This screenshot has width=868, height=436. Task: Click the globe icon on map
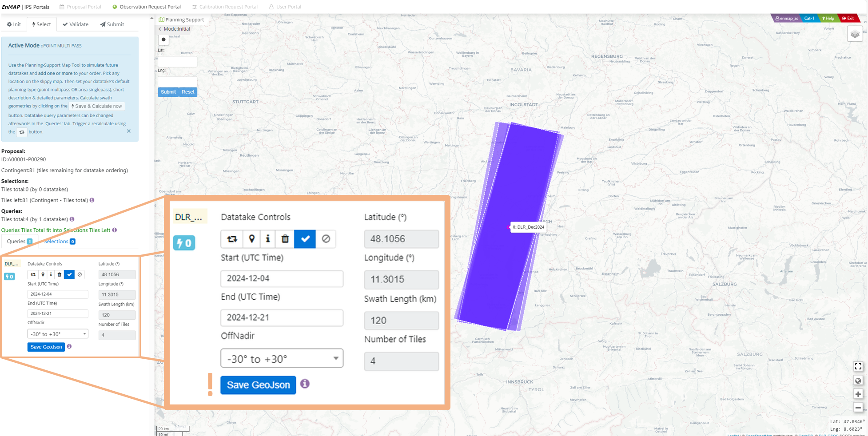858,381
